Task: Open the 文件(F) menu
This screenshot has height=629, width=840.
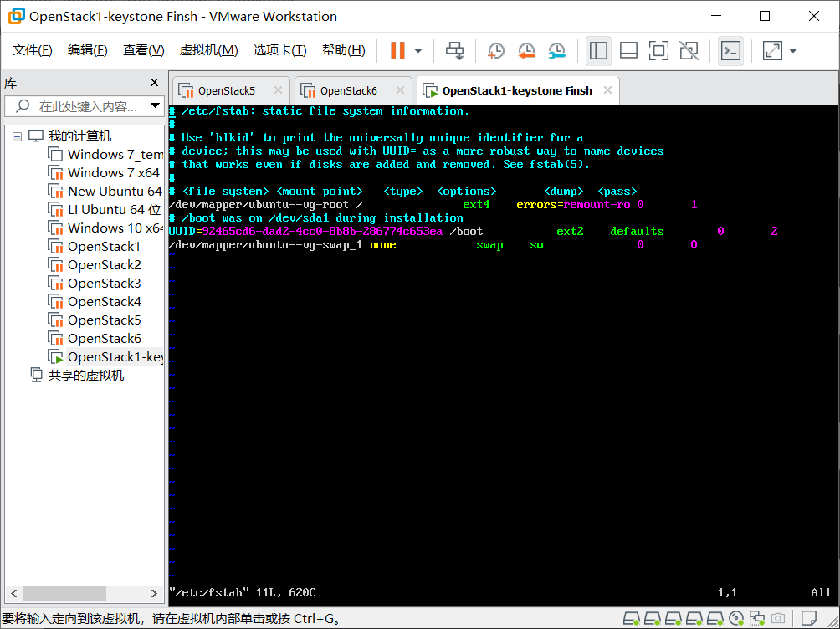Action: coord(32,50)
